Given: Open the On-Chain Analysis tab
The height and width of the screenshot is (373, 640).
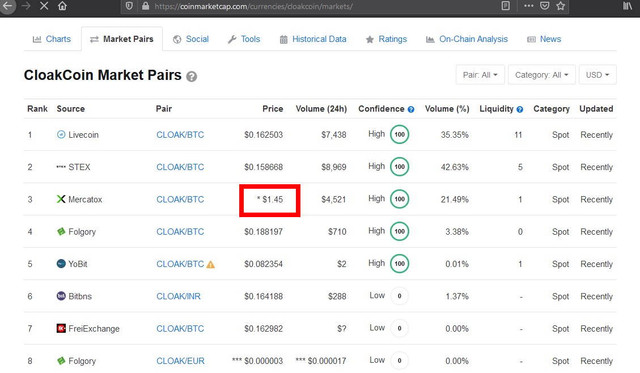Looking at the screenshot, I should (467, 39).
